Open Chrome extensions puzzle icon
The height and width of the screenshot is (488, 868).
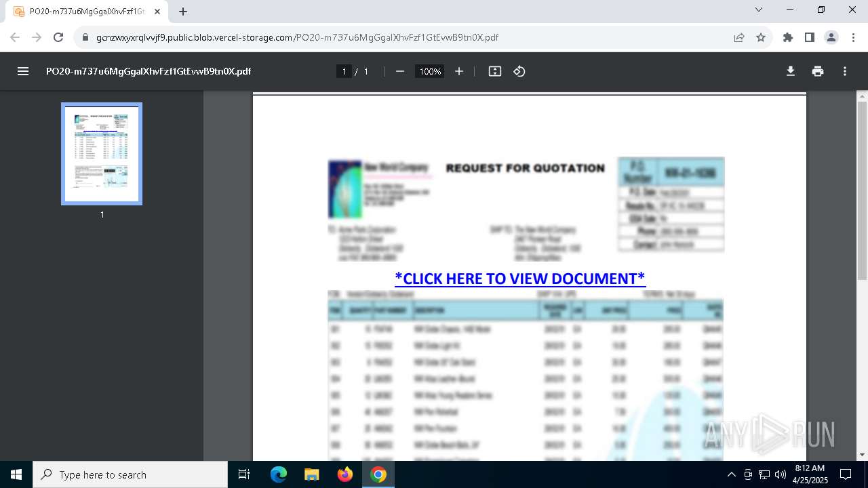pyautogui.click(x=788, y=37)
